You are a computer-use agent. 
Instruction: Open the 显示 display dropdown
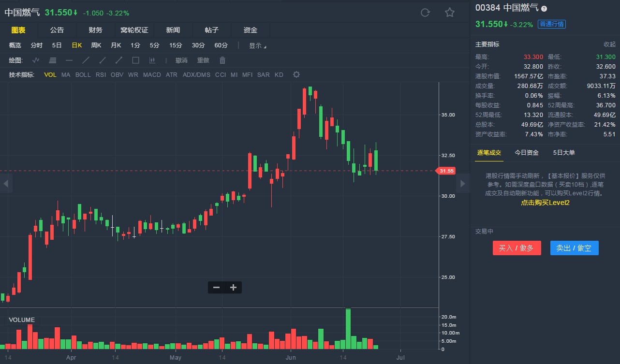click(x=257, y=46)
